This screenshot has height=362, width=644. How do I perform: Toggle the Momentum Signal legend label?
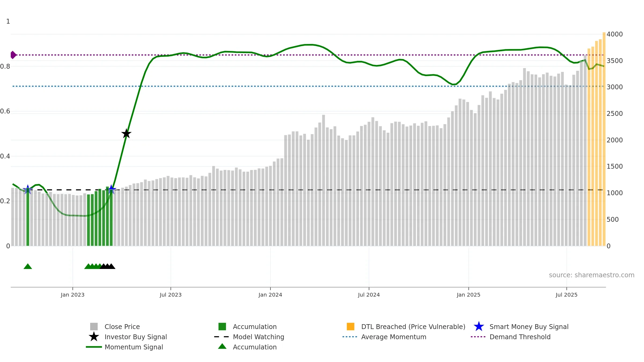(x=134, y=347)
